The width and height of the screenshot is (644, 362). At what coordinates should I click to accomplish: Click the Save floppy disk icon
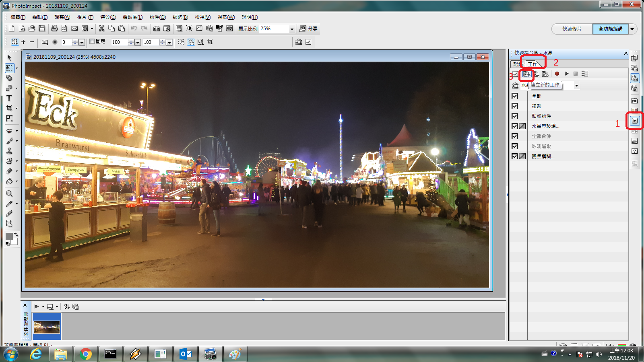pos(42,29)
